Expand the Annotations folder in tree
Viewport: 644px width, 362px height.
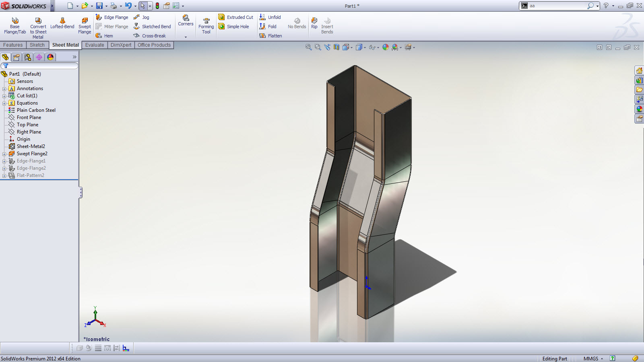[4, 88]
